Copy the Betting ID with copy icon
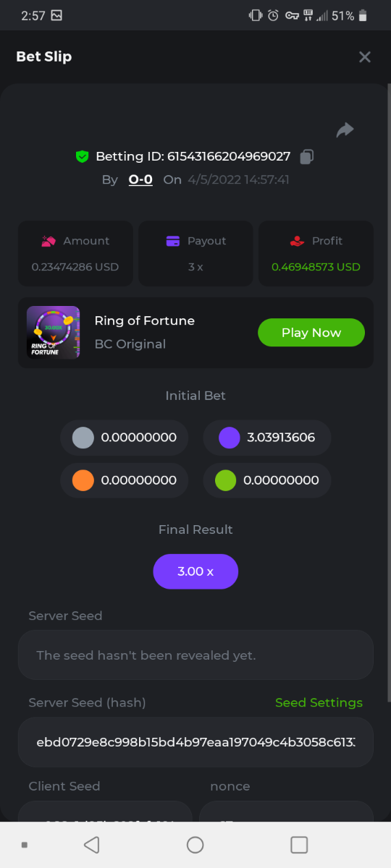The height and width of the screenshot is (868, 391). click(x=307, y=156)
